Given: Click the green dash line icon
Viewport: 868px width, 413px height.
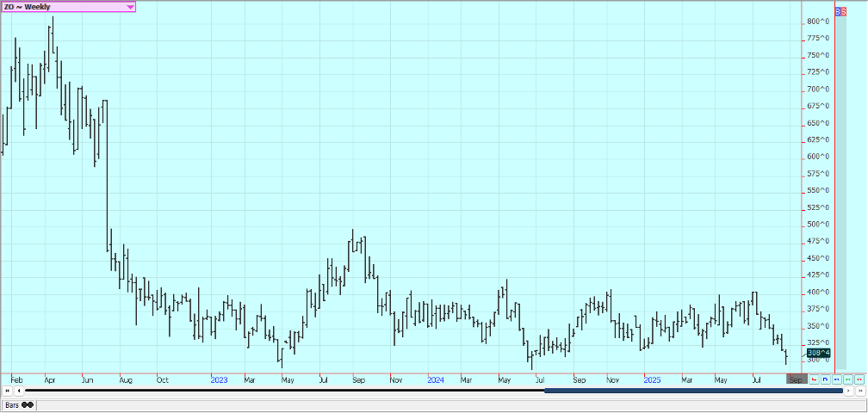Looking at the screenshot, I should click(x=847, y=379).
